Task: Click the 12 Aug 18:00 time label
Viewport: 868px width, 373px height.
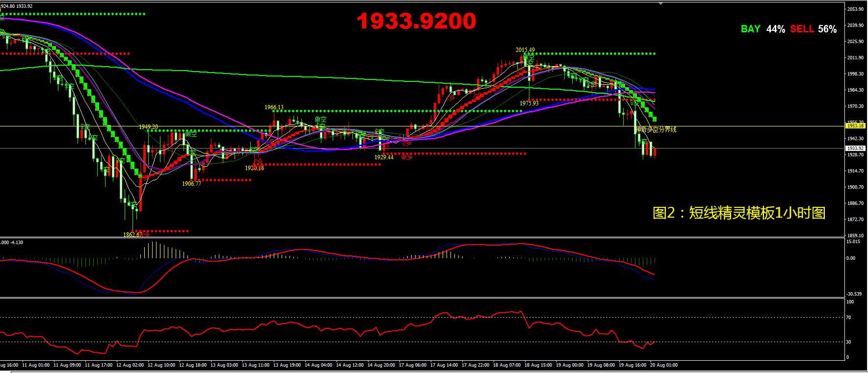Action: (x=193, y=365)
